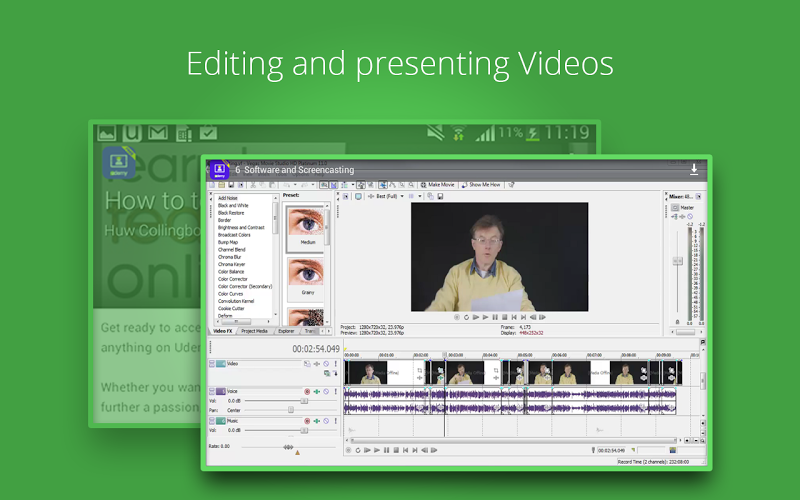Image resolution: width=800 pixels, height=500 pixels.
Task: Mute the Voice audio track
Action: [x=325, y=391]
